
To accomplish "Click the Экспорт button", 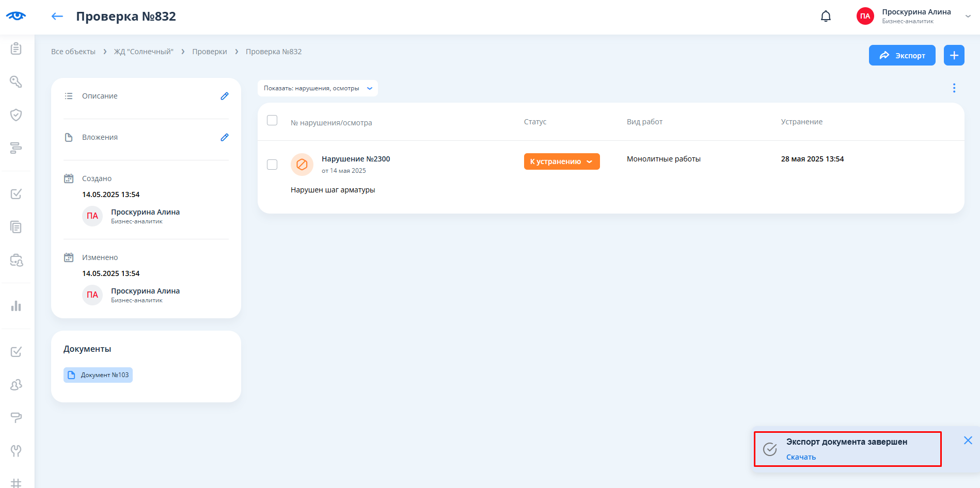I will point(902,55).
